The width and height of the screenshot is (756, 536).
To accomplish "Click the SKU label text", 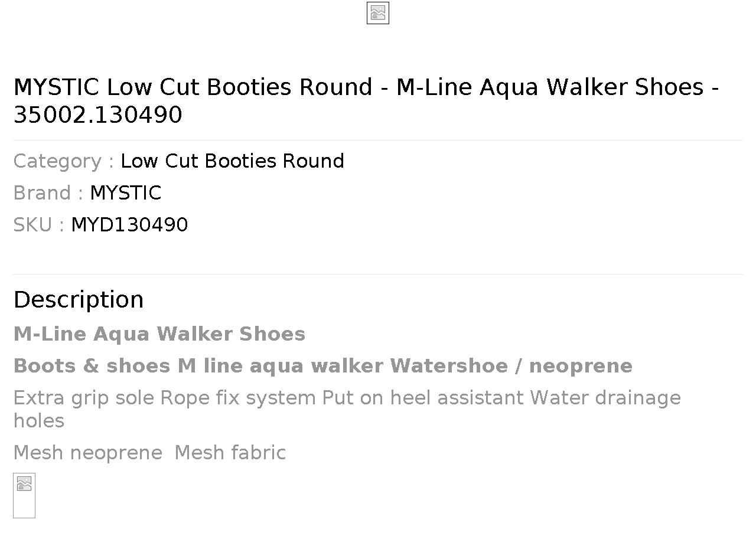I will [x=38, y=225].
